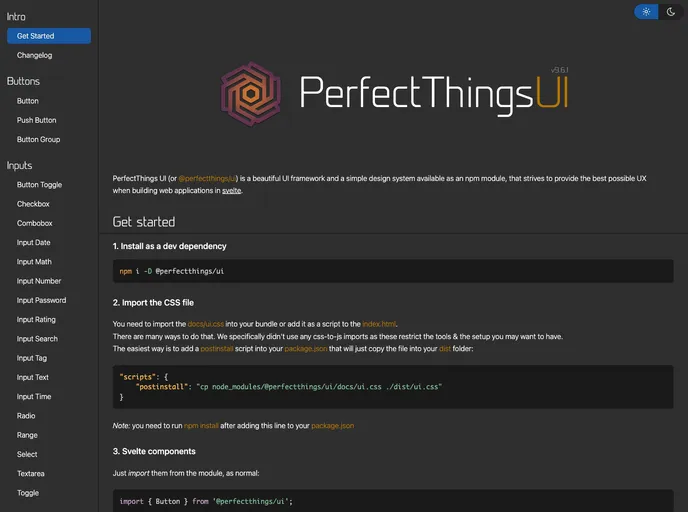Click package.json link in step 2 paragraph
688x512 pixels.
(306, 349)
